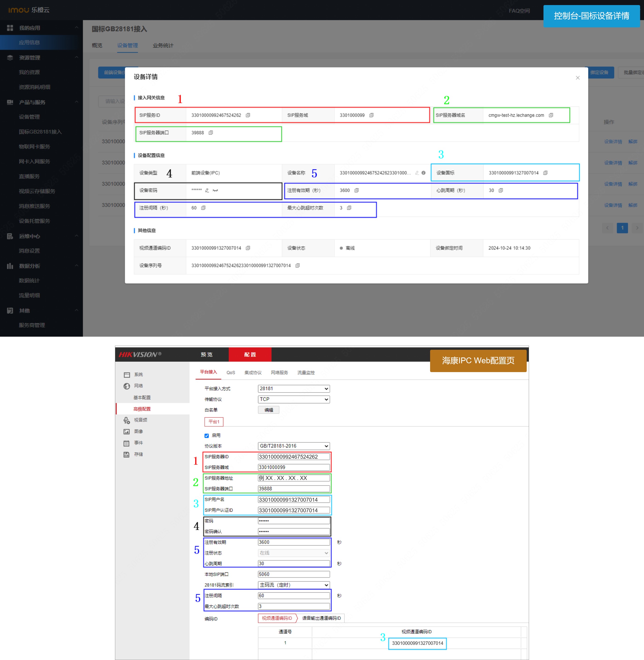Open the 集成协议 tab
The width and height of the screenshot is (644, 660).
point(253,373)
